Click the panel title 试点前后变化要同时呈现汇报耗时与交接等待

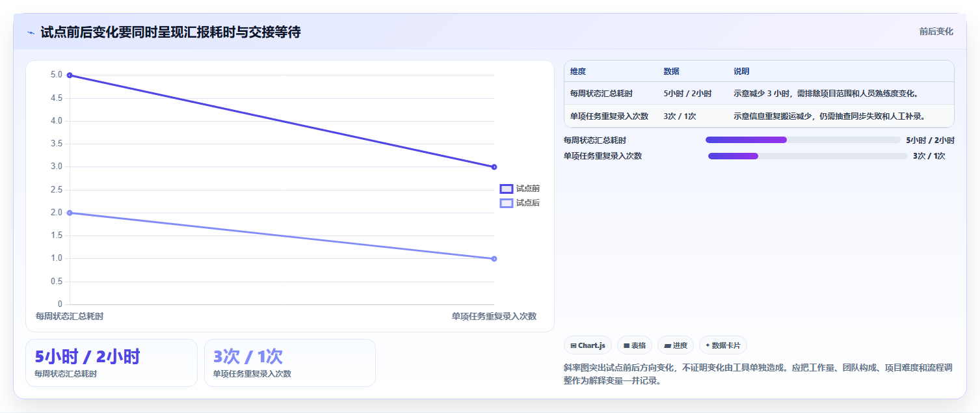[170, 32]
